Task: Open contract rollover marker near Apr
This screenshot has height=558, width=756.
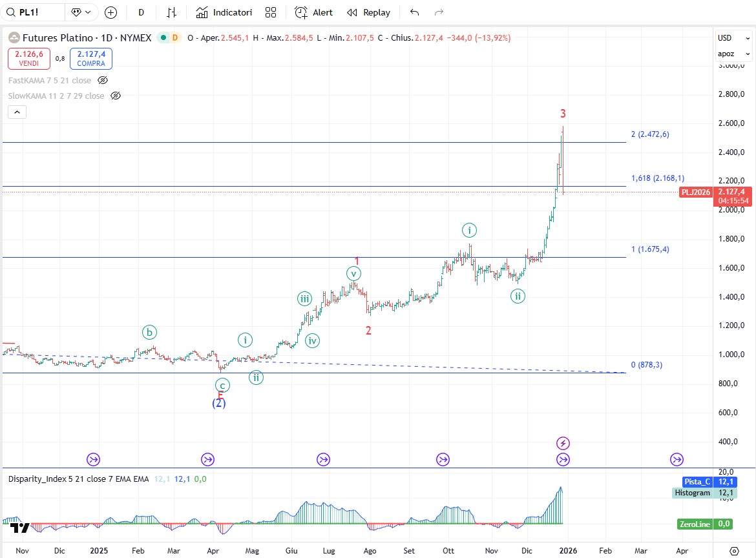Action: (207, 460)
